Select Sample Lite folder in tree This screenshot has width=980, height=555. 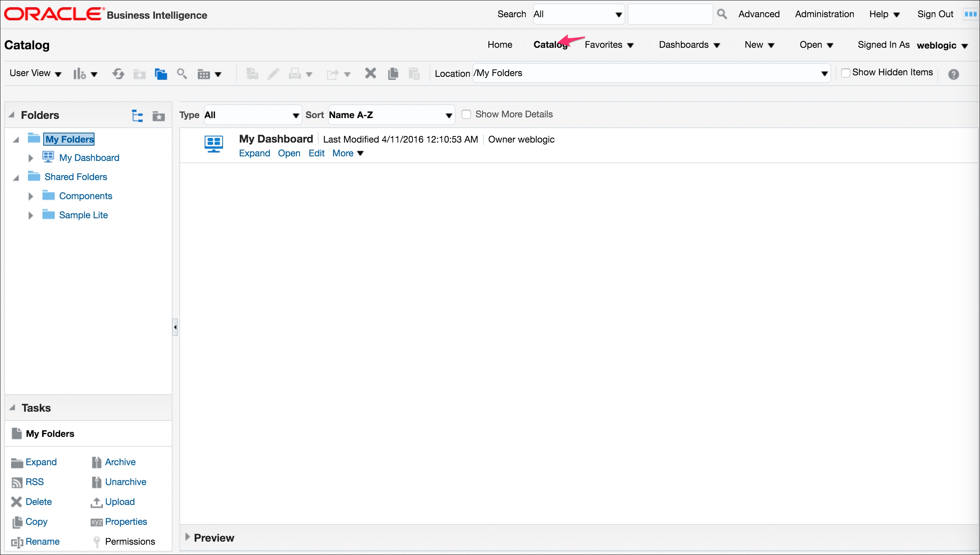click(83, 215)
